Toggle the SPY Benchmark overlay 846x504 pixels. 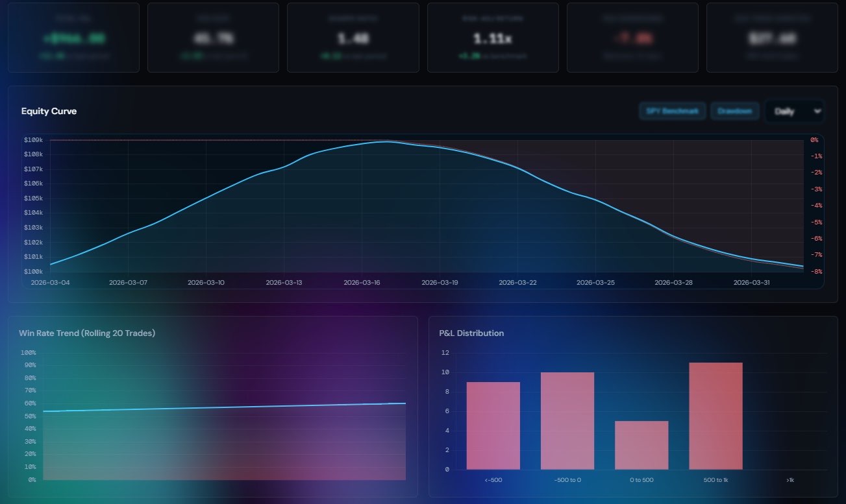point(673,111)
